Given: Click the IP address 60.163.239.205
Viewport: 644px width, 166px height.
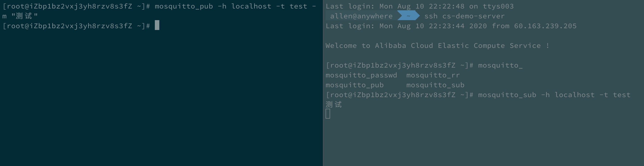Looking at the screenshot, I should (x=545, y=26).
